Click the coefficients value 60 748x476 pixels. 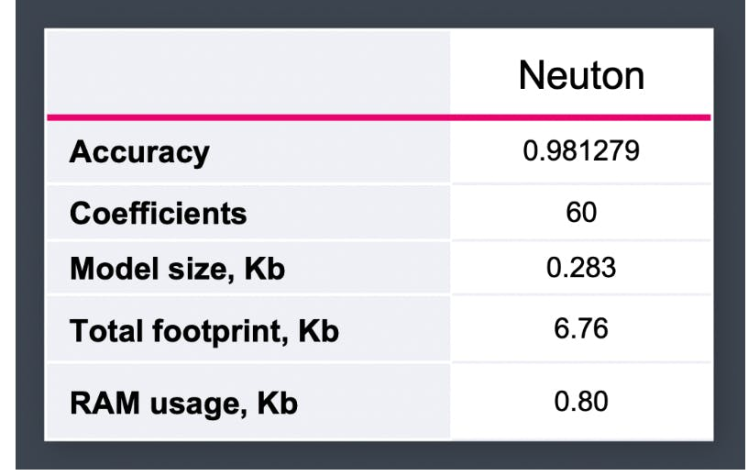581,212
